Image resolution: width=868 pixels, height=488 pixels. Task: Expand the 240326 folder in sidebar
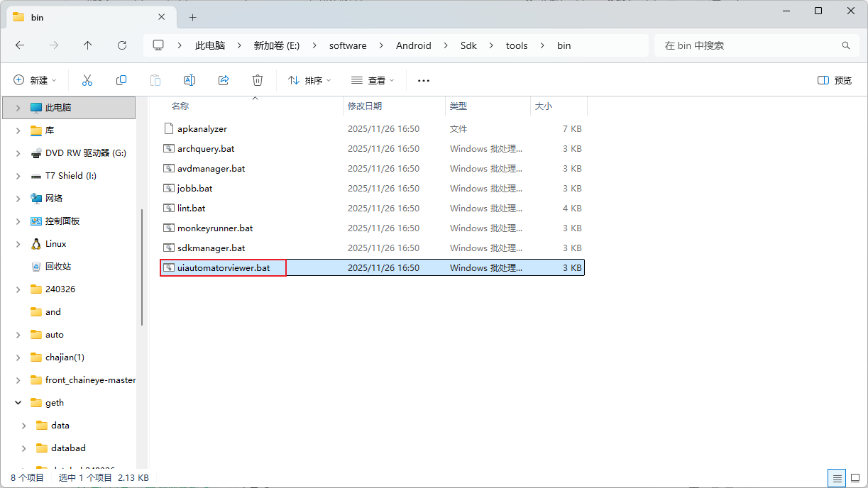(18, 289)
